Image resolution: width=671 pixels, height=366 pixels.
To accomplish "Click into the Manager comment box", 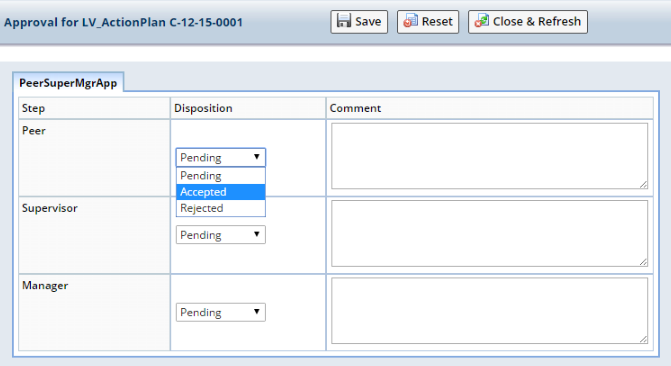I will [489, 311].
